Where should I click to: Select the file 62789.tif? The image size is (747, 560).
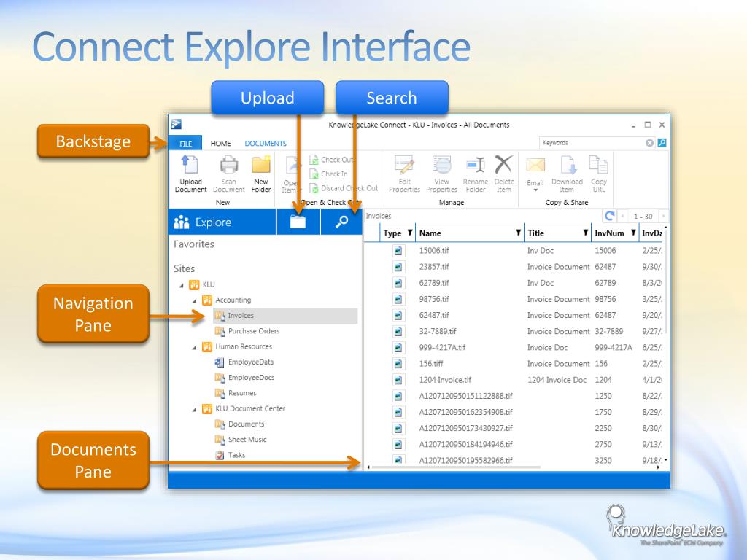tap(434, 283)
